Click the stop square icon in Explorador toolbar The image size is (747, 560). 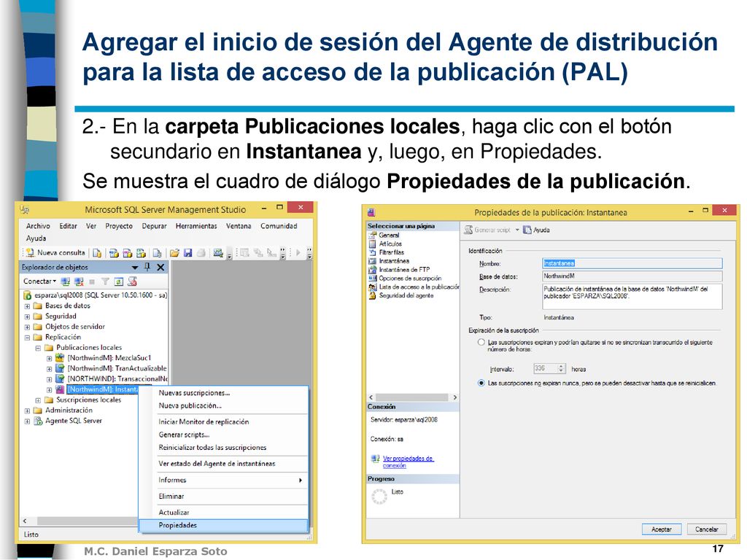92,281
